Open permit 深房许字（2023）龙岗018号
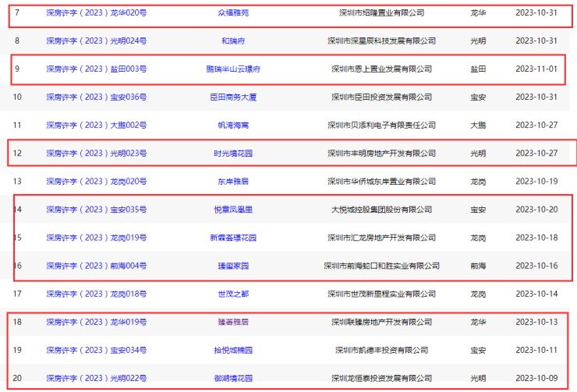This screenshot has height=392, width=577. tap(97, 294)
